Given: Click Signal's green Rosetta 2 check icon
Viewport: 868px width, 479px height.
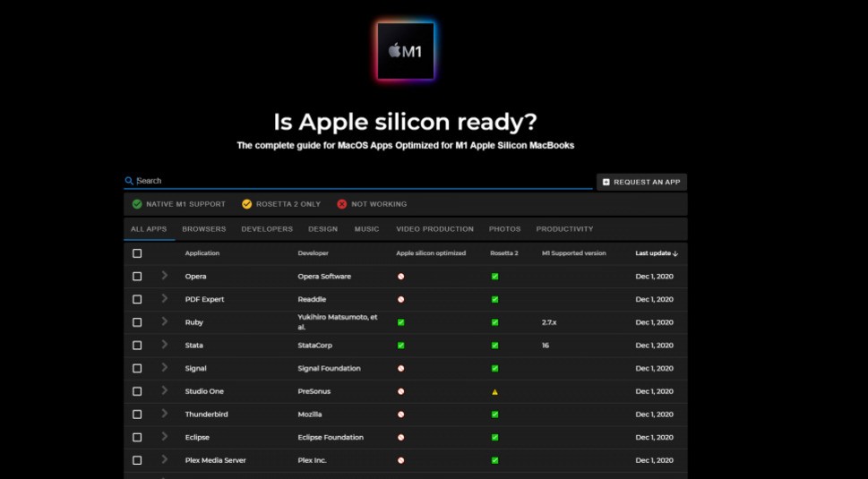Looking at the screenshot, I should tap(494, 368).
